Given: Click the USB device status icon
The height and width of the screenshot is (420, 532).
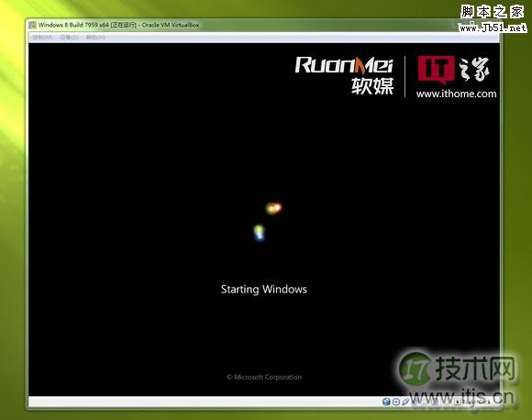Looking at the screenshot, I should [x=405, y=402].
